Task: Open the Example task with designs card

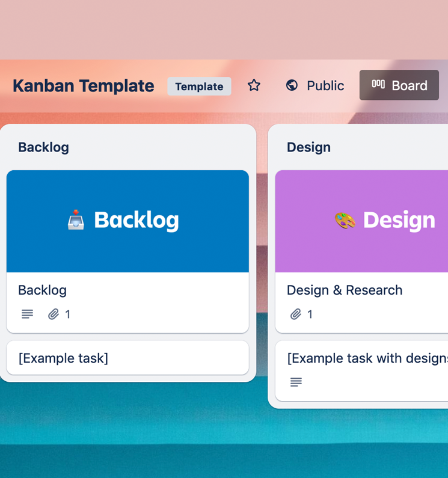Action: pyautogui.click(x=361, y=371)
